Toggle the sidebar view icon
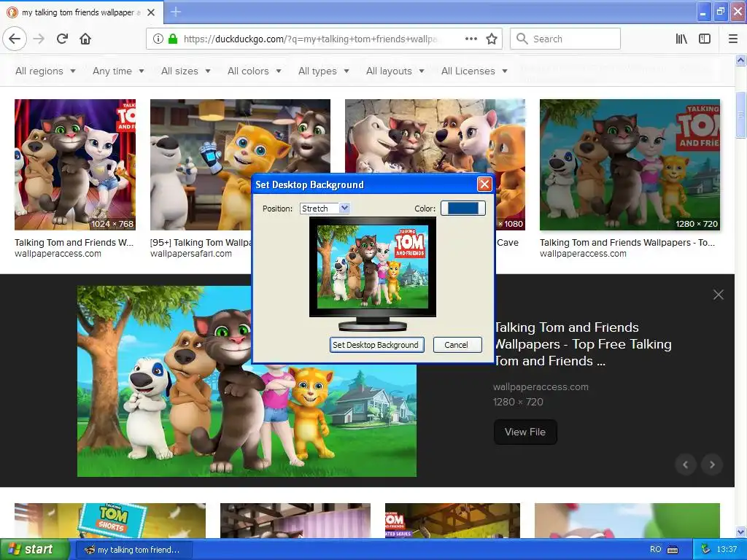This screenshot has width=747, height=560. (x=705, y=39)
